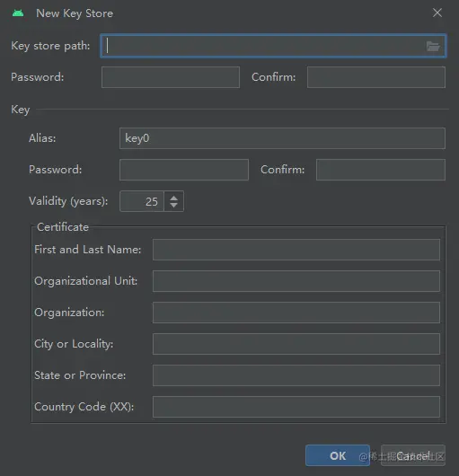Click the Organizational Unit field
This screenshot has height=476, width=459.
(296, 281)
